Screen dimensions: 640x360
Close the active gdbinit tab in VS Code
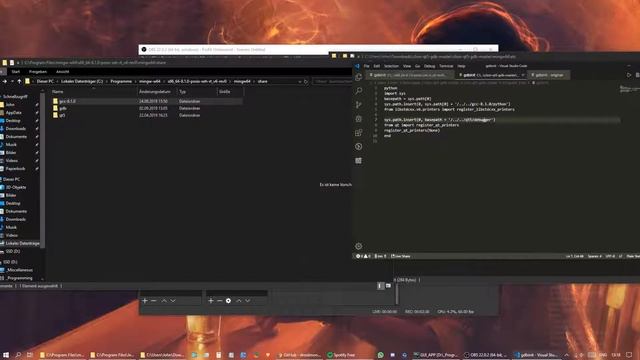522,75
